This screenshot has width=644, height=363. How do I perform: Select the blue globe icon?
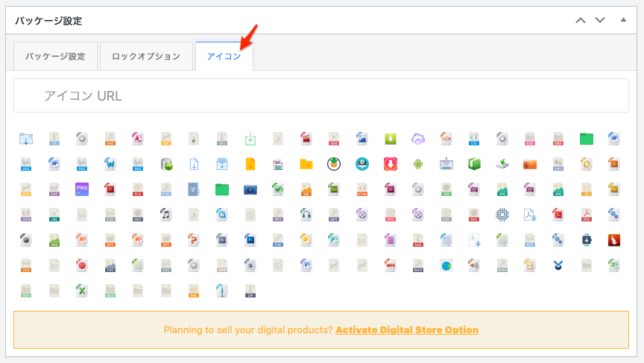coord(446,265)
